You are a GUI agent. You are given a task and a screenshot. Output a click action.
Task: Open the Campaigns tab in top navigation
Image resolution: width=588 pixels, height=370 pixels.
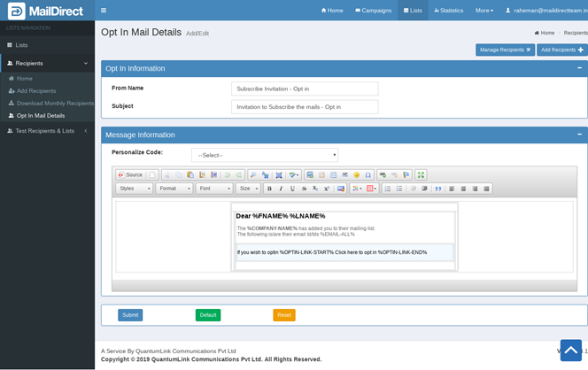click(373, 11)
